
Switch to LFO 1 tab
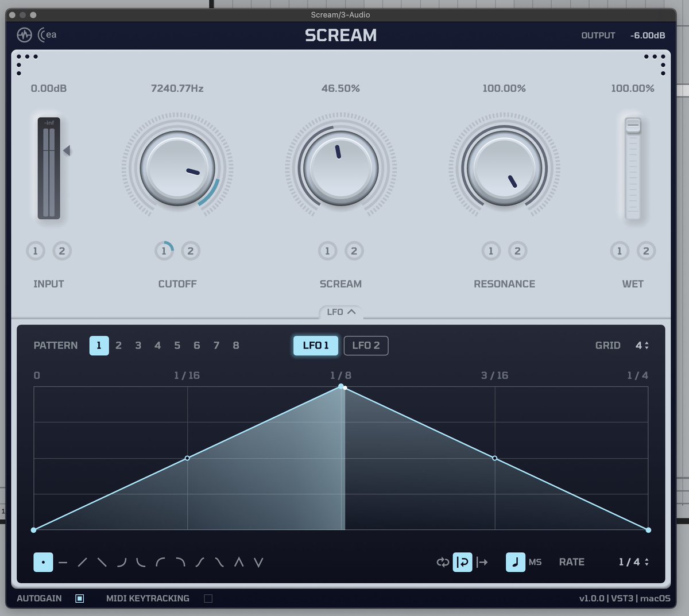click(x=316, y=345)
